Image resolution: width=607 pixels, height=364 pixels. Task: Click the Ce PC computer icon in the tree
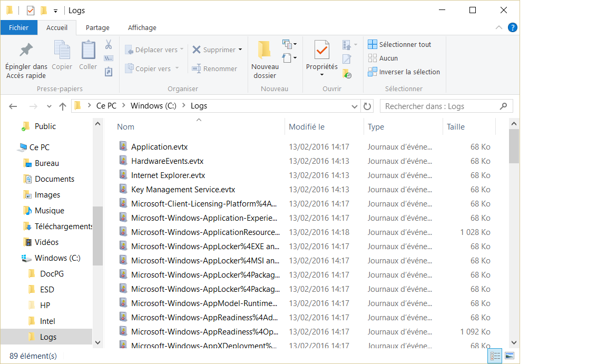23,147
